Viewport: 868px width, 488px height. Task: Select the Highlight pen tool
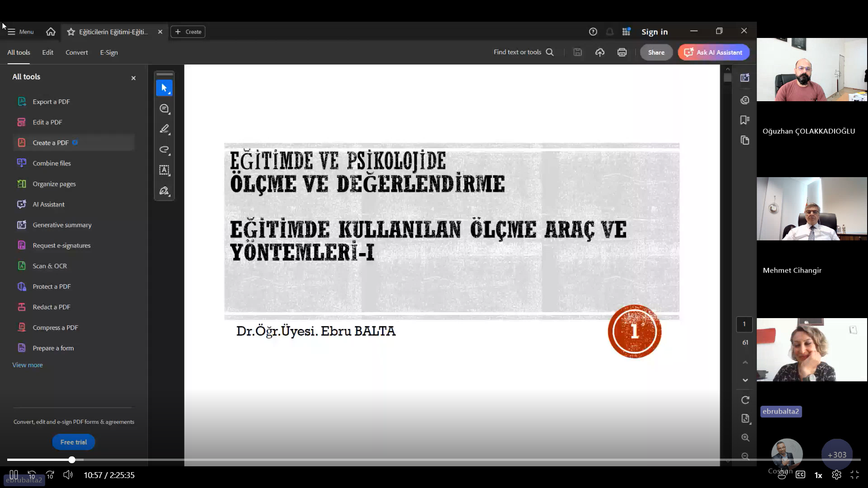164,129
